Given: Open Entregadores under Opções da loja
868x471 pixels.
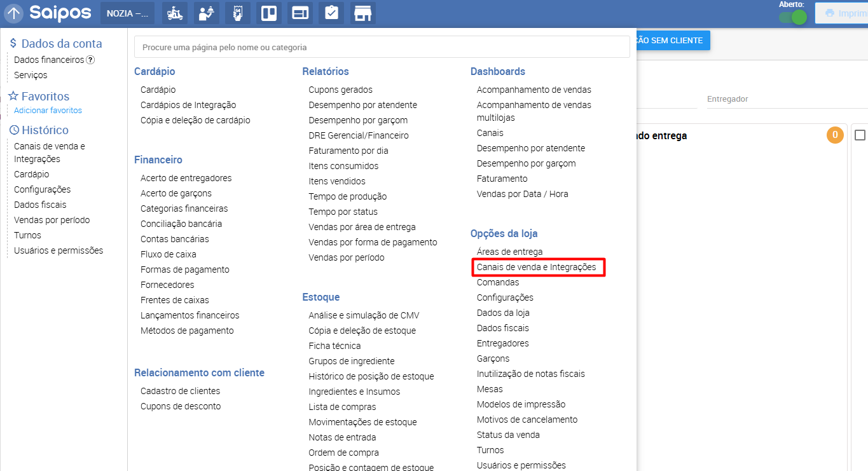Looking at the screenshot, I should pyautogui.click(x=503, y=343).
